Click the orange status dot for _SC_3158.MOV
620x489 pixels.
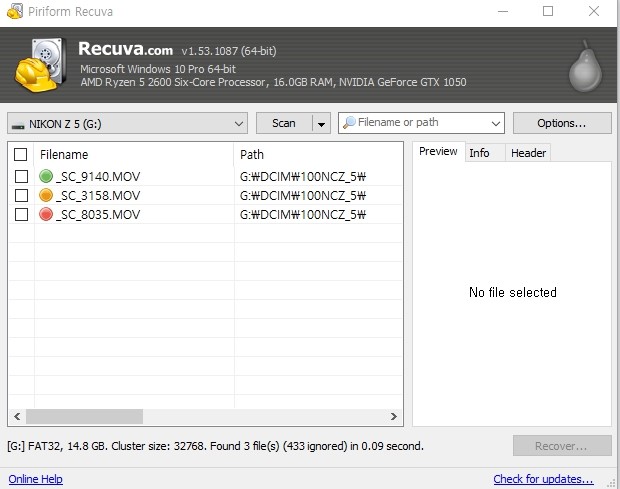coord(46,195)
